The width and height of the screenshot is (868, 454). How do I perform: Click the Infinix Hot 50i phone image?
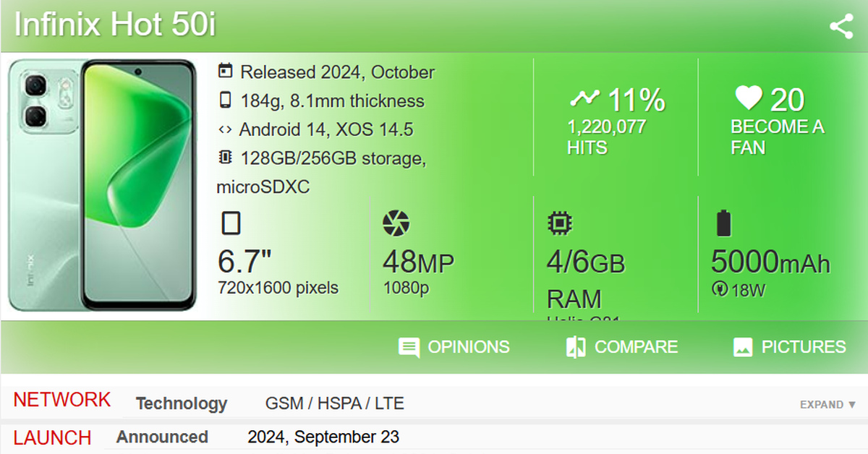[x=103, y=185]
